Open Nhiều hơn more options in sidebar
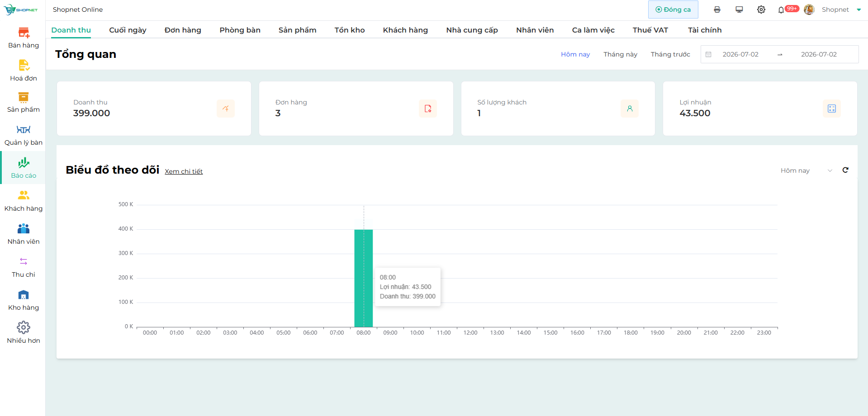This screenshot has width=868, height=416. (x=24, y=333)
